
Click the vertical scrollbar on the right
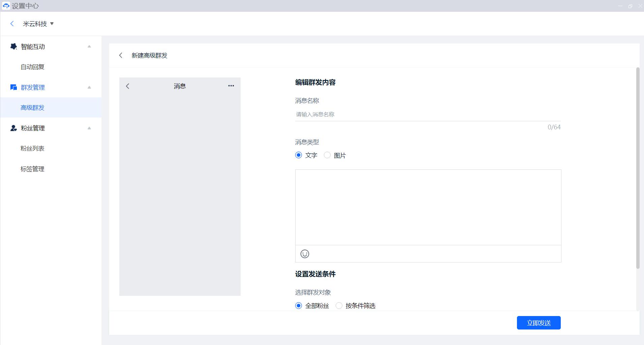[638, 168]
